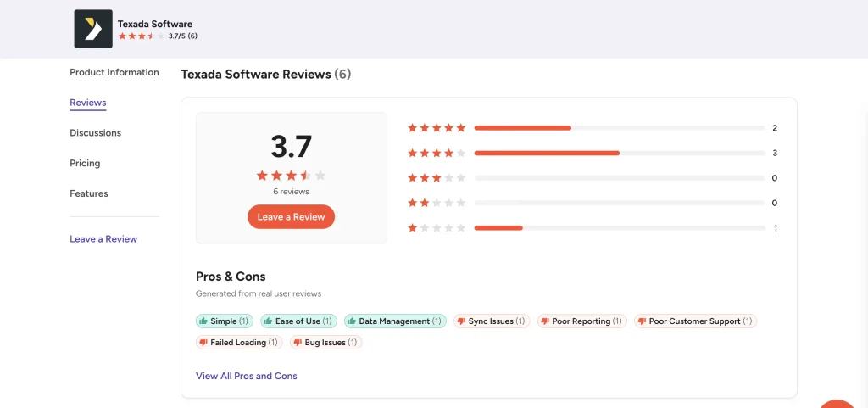
Task: Click the 3.7/5 (6) header rating
Action: [183, 36]
